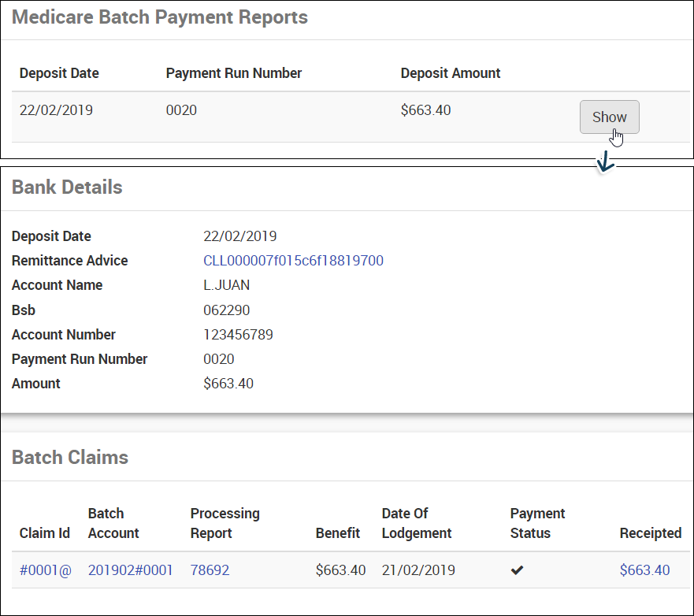Open batch account 201902#0001 link

(130, 570)
